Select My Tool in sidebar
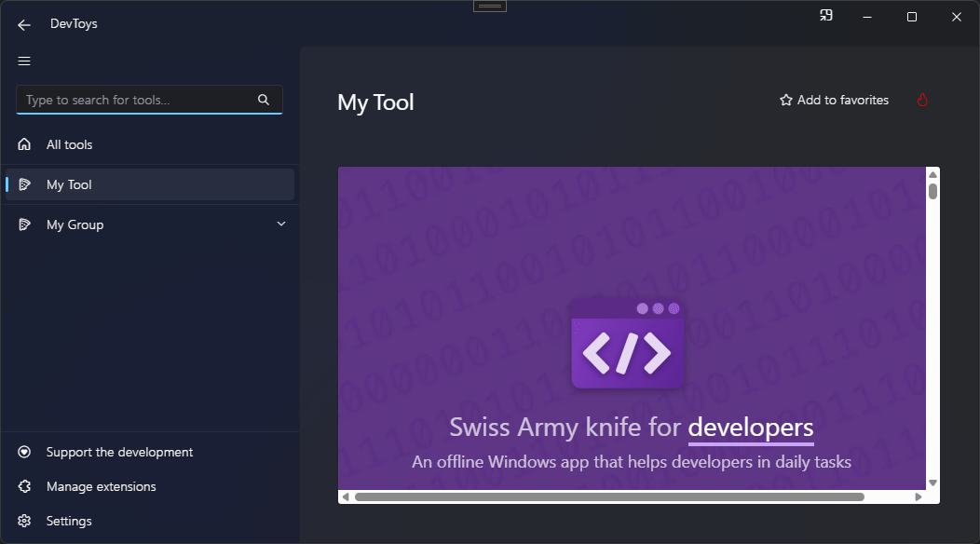 149,184
